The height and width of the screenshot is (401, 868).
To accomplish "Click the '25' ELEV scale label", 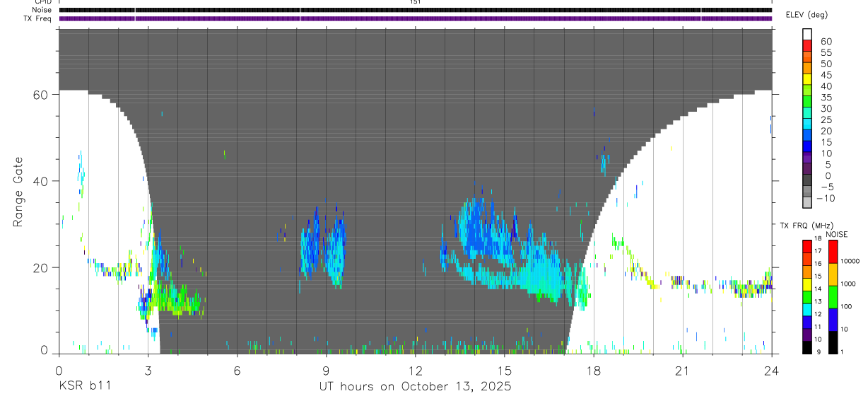I will (826, 120).
